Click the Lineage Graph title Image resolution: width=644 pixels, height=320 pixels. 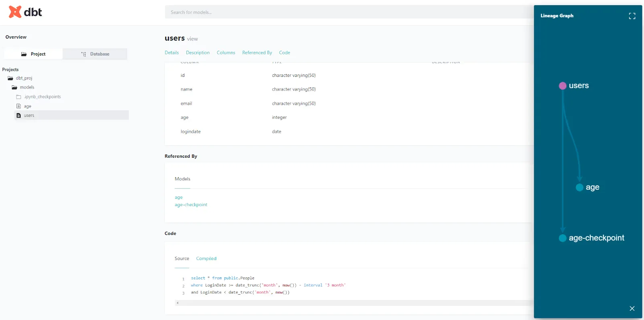click(x=557, y=16)
